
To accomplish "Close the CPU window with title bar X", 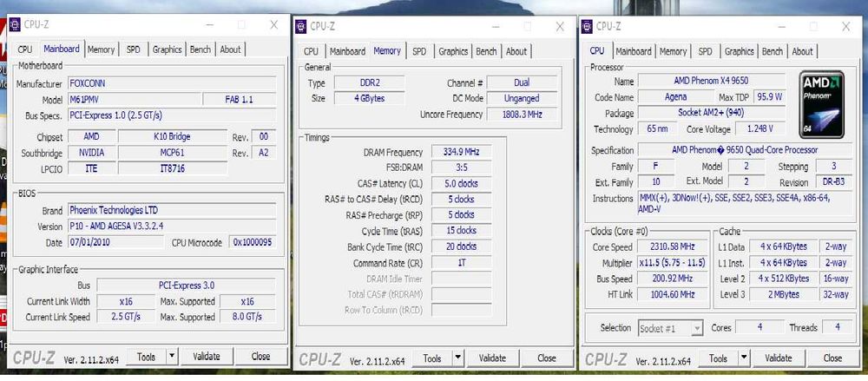I will 845,26.
